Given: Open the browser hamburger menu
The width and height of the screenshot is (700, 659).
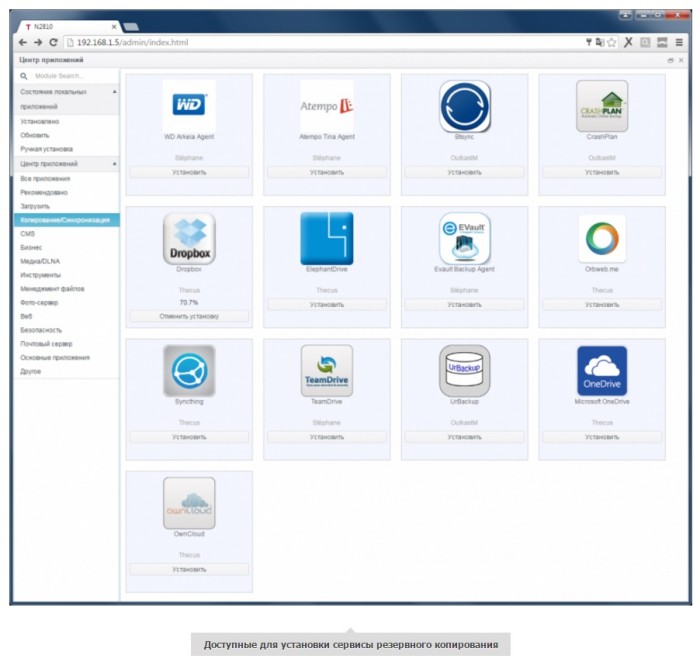Looking at the screenshot, I should tap(679, 42).
